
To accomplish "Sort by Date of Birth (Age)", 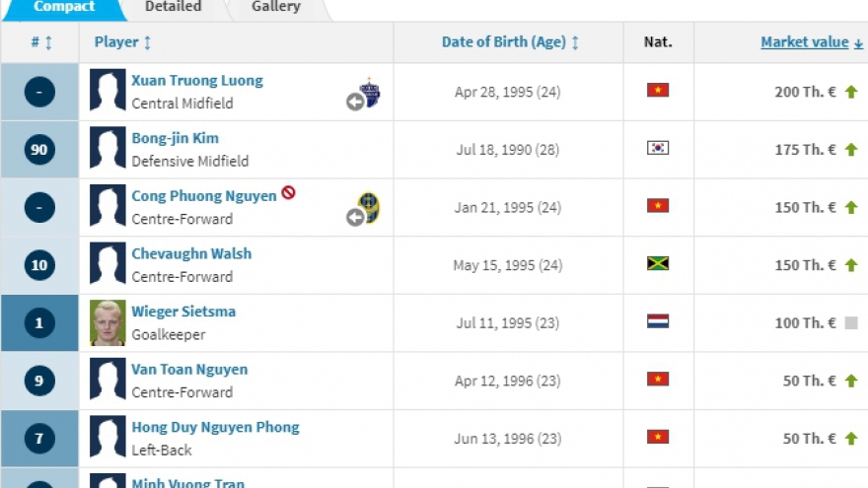I will (510, 42).
